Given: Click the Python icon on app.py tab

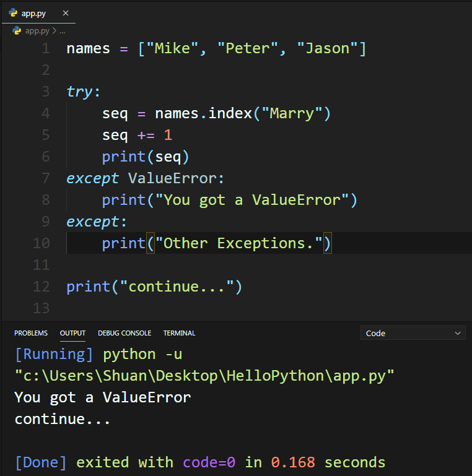Looking at the screenshot, I should click(x=13, y=13).
